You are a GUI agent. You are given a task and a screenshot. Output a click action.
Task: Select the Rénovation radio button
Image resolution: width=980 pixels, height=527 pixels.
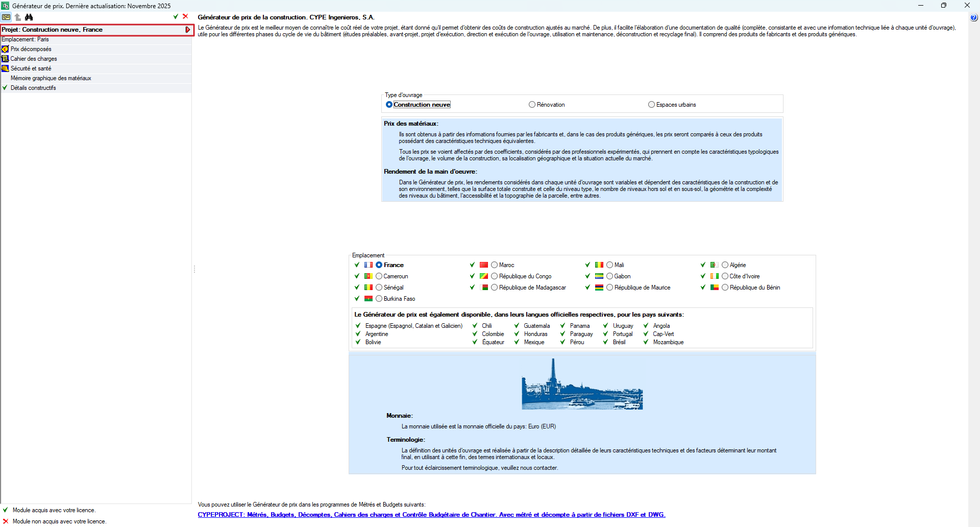coord(532,105)
